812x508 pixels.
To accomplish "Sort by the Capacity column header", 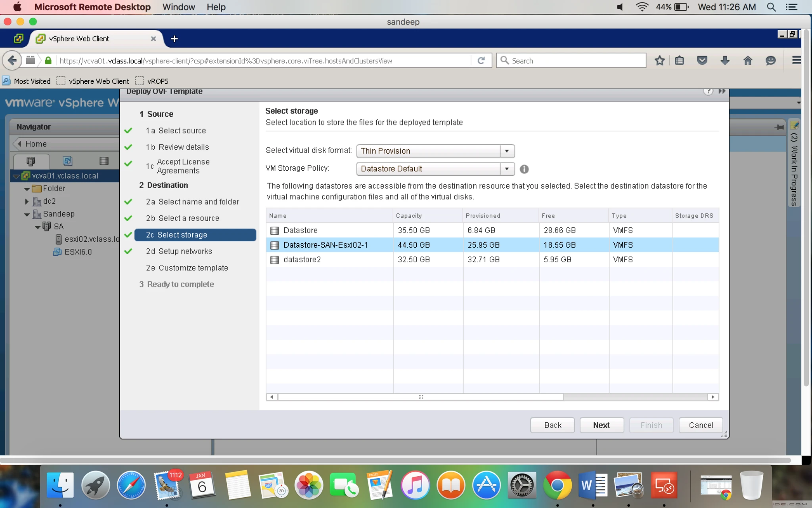I will [428, 216].
